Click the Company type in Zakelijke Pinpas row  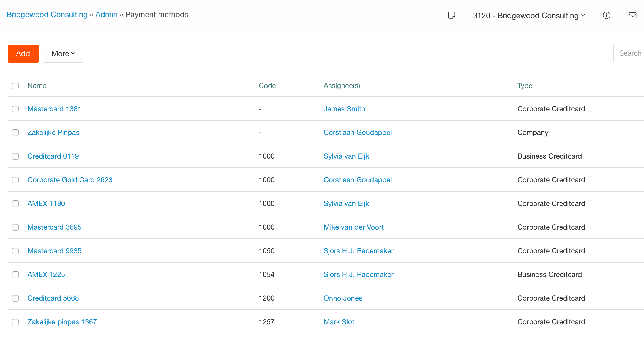(x=533, y=132)
